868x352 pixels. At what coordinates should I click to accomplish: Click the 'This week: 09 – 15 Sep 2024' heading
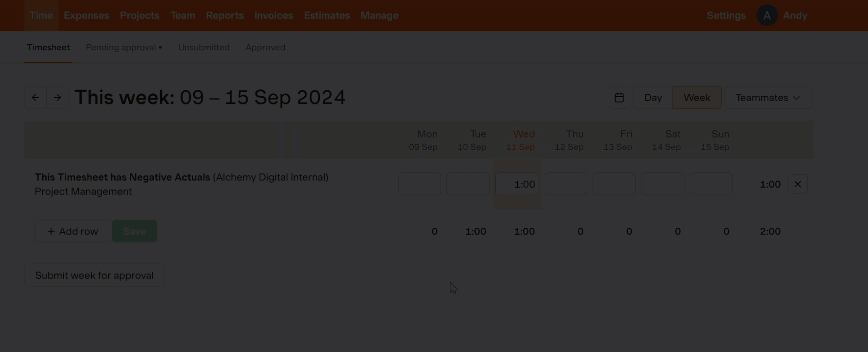point(210,98)
